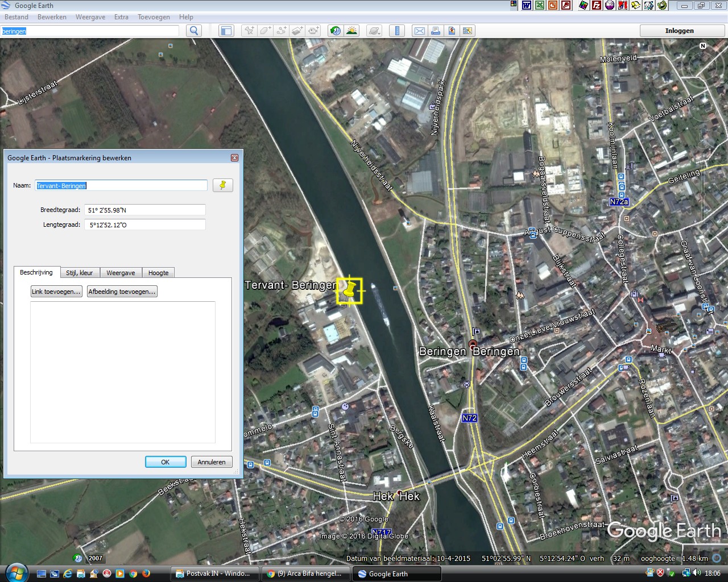728x582 pixels.
Task: Click the search magnifier button
Action: tap(194, 31)
